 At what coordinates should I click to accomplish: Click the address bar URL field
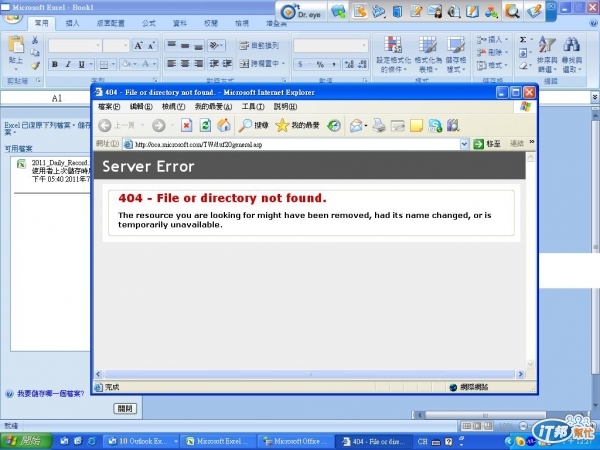pyautogui.click(x=291, y=144)
